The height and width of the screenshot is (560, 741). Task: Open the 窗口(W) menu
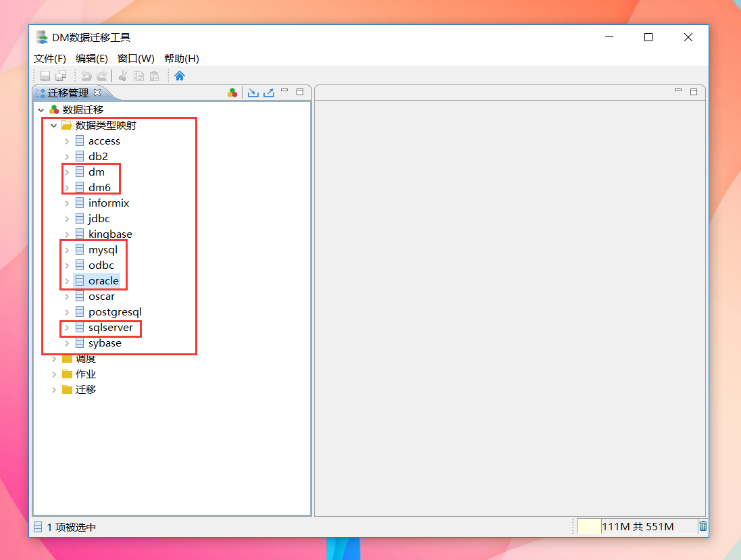pos(136,59)
